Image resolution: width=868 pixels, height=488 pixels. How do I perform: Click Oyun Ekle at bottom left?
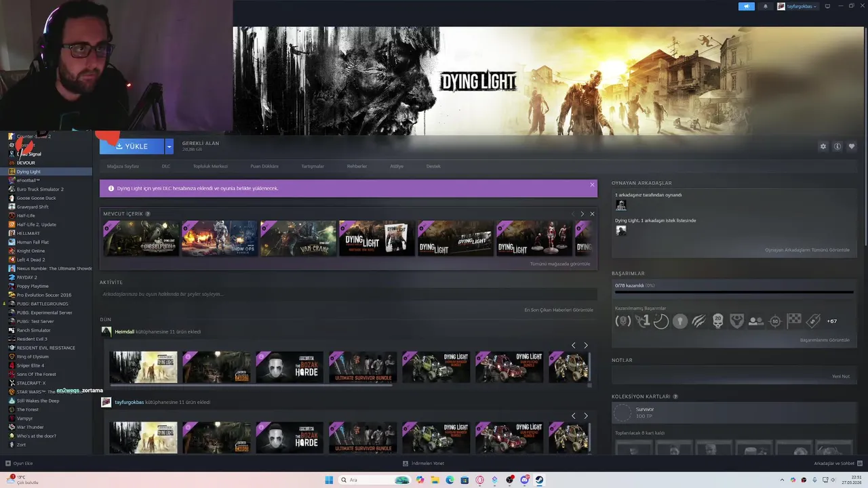pyautogui.click(x=19, y=464)
